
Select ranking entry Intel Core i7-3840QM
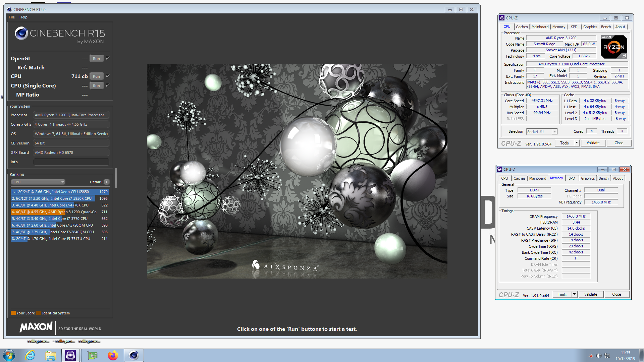(x=60, y=232)
